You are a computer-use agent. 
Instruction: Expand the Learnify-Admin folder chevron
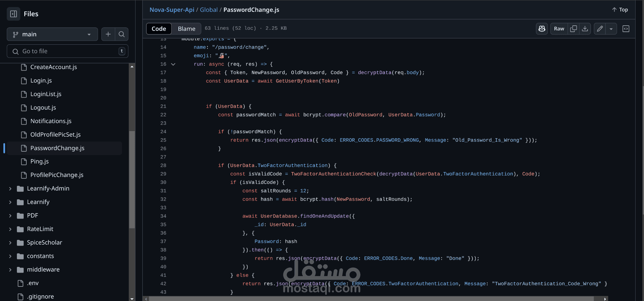tap(10, 189)
